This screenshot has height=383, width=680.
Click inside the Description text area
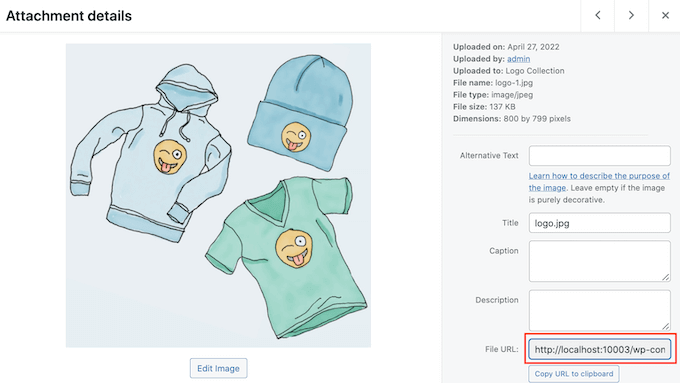599,311
